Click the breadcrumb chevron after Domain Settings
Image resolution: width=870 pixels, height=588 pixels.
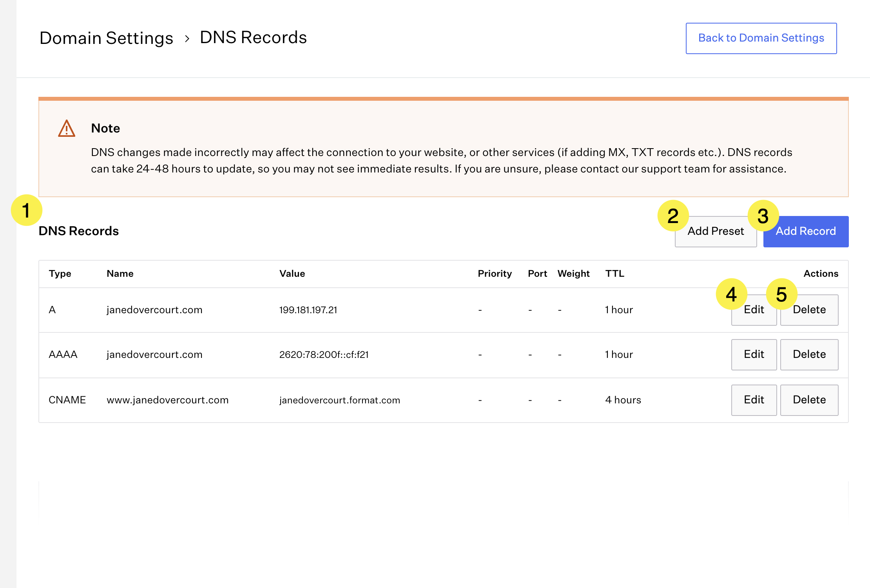tap(187, 38)
